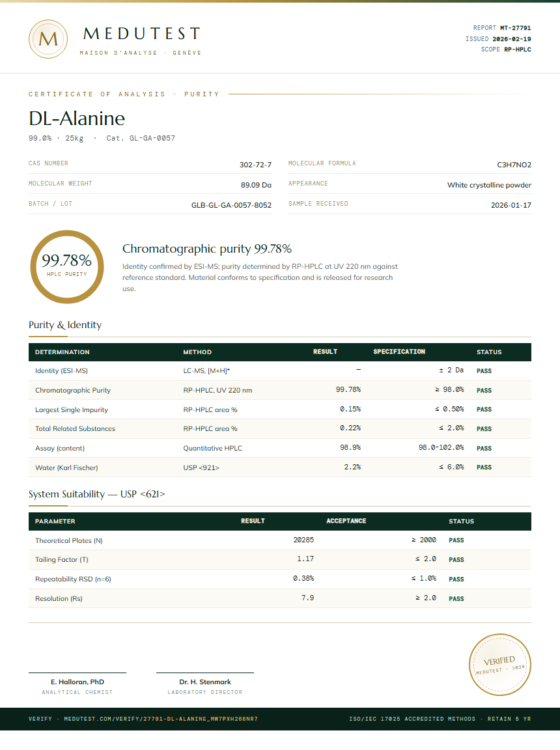The width and height of the screenshot is (560, 750).
Task: Click the Largest Single Impurity row
Action: coord(280,410)
